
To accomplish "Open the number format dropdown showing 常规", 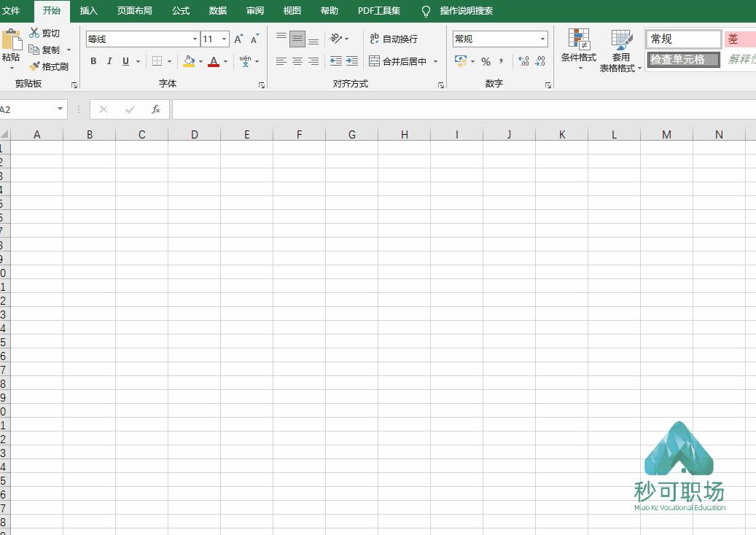I will coord(542,39).
